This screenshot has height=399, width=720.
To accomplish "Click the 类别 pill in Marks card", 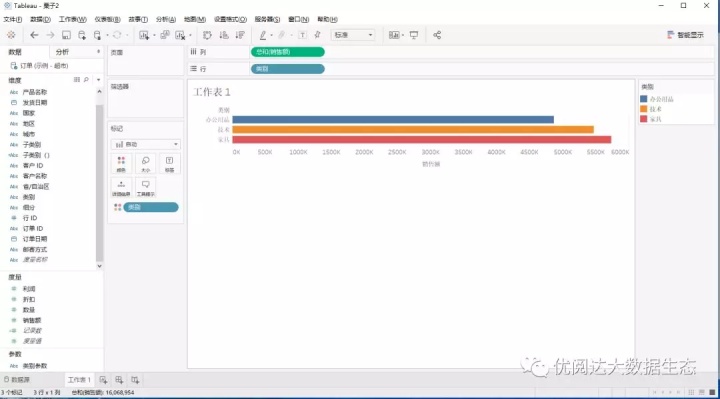I will (x=151, y=207).
